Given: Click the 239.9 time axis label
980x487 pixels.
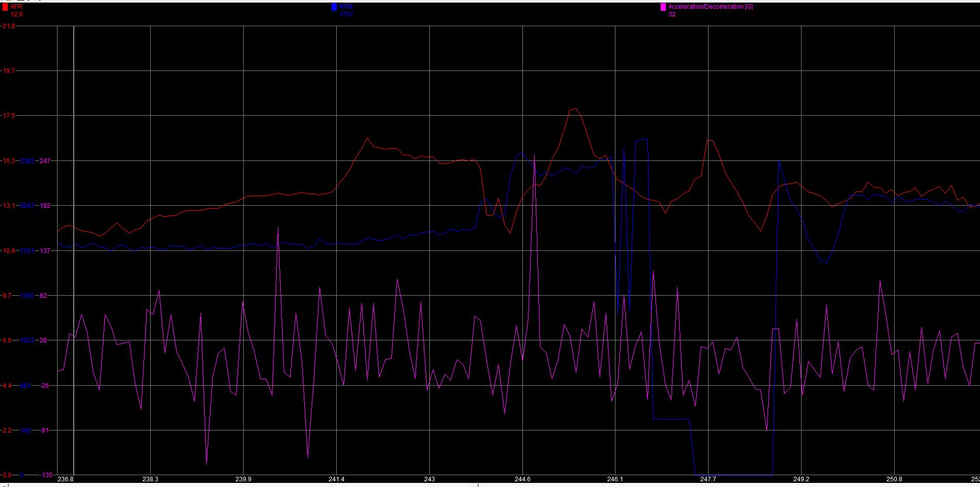Looking at the screenshot, I should 243,479.
